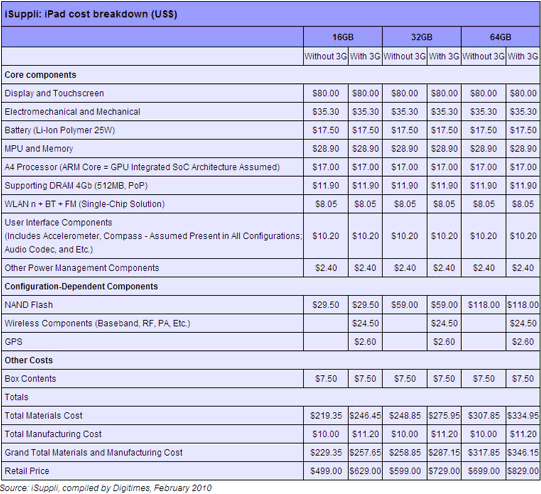541x494 pixels.
Task: Click the $729.00 Retail Price value
Action: (x=444, y=471)
